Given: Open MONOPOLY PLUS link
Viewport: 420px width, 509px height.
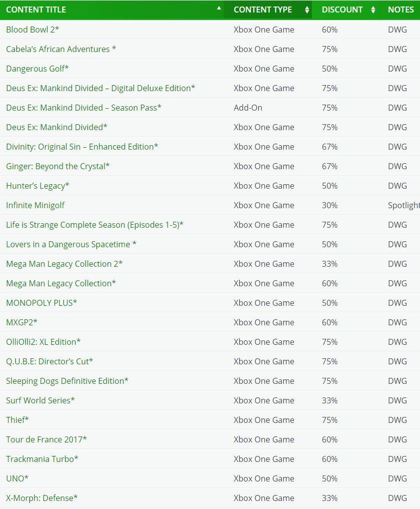Looking at the screenshot, I should (x=42, y=302).
